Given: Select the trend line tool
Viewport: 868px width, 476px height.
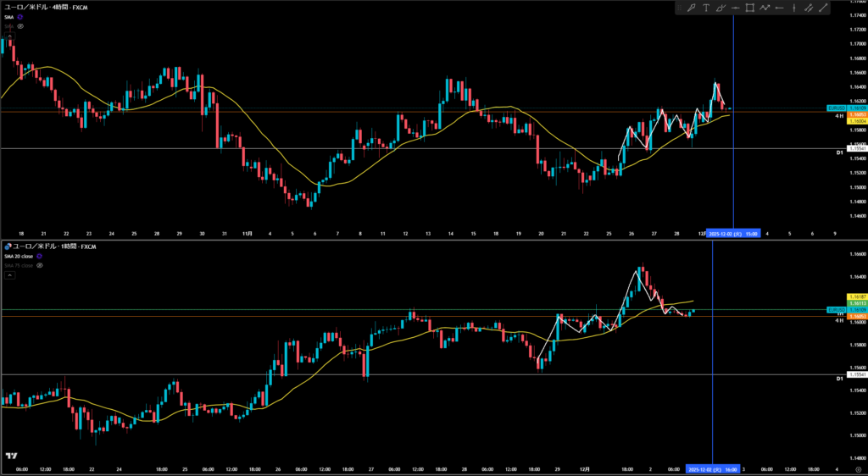Looking at the screenshot, I should coord(822,8).
